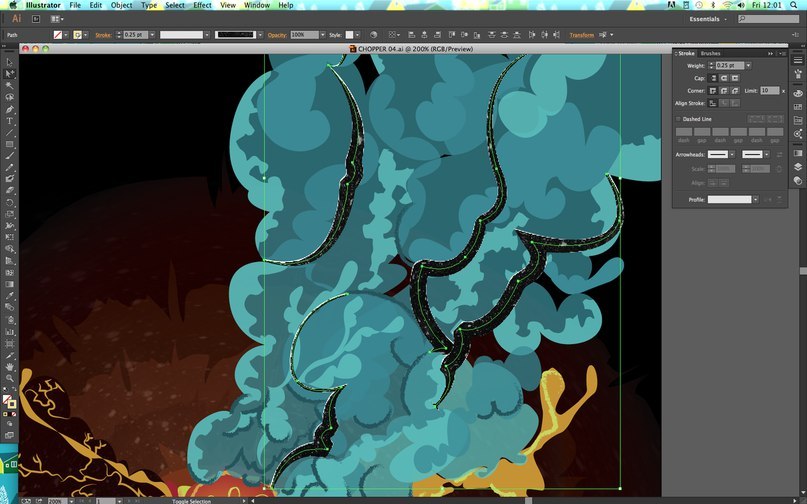This screenshot has height=504, width=807.
Task: Collapse Stroke panel with double-arrow button
Action: tap(770, 53)
